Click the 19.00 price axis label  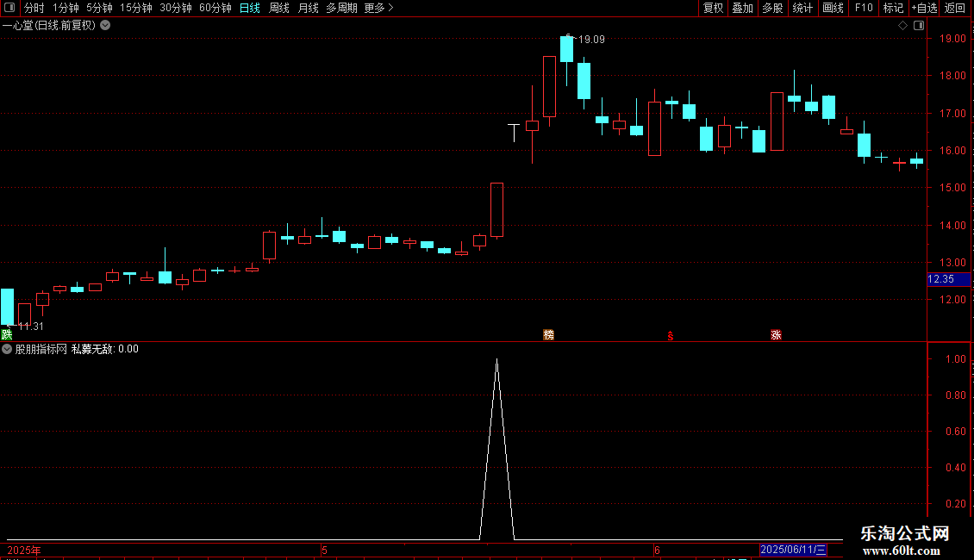point(952,39)
